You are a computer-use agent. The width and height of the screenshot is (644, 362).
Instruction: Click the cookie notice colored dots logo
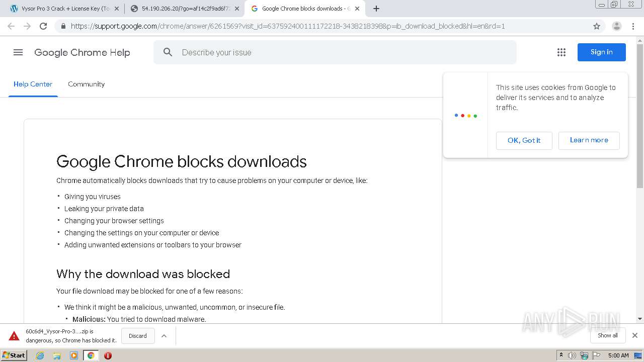(x=466, y=116)
